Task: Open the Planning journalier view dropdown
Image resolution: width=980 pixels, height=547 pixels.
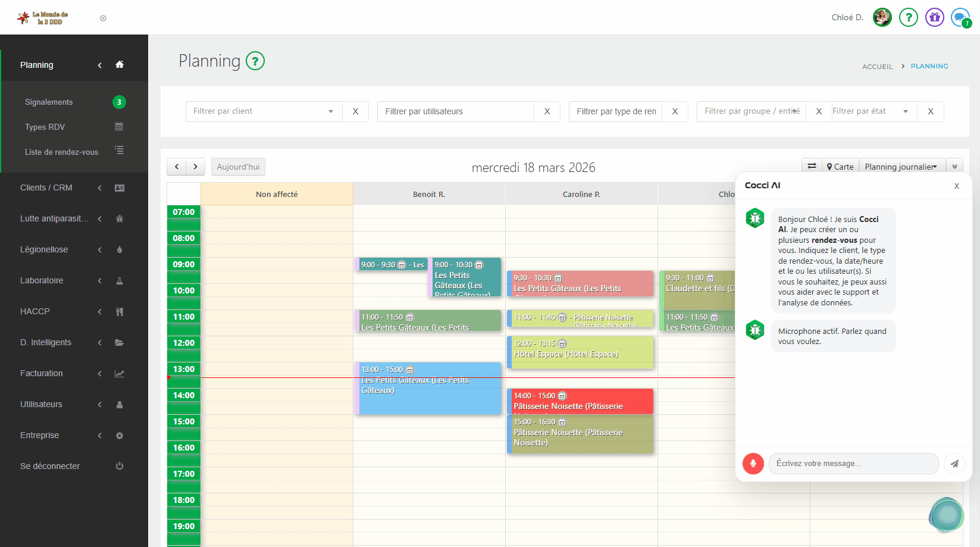Action: click(x=900, y=167)
